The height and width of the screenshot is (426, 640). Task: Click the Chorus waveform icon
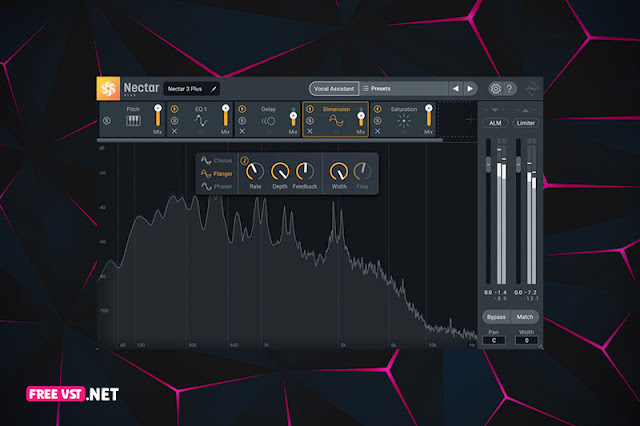[x=206, y=160]
